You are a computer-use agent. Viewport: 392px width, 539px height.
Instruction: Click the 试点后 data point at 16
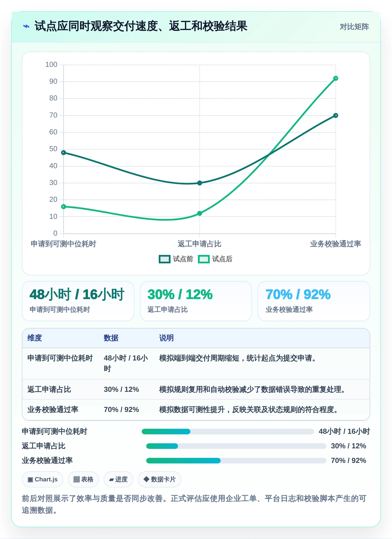point(64,207)
